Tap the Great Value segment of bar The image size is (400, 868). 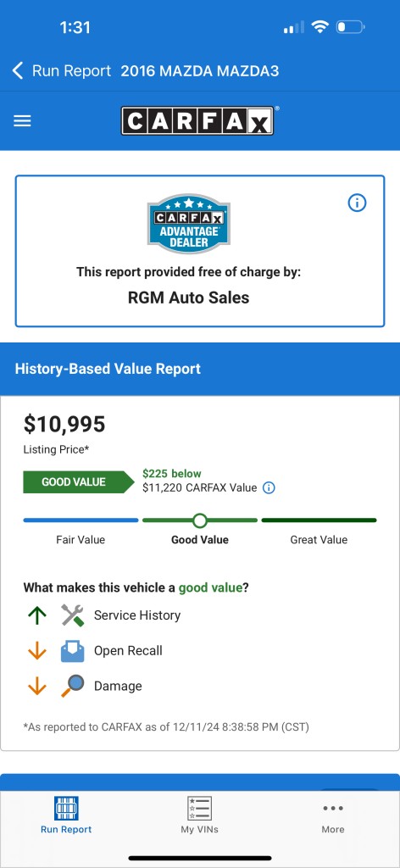pos(319,520)
